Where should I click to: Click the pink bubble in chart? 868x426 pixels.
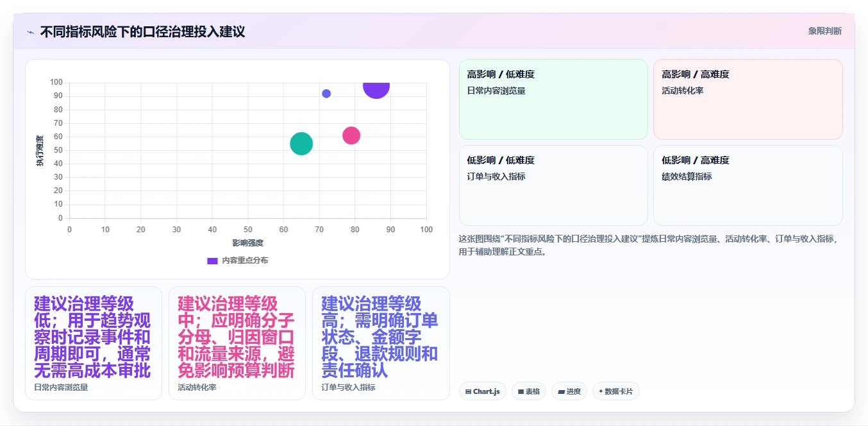[x=351, y=135]
